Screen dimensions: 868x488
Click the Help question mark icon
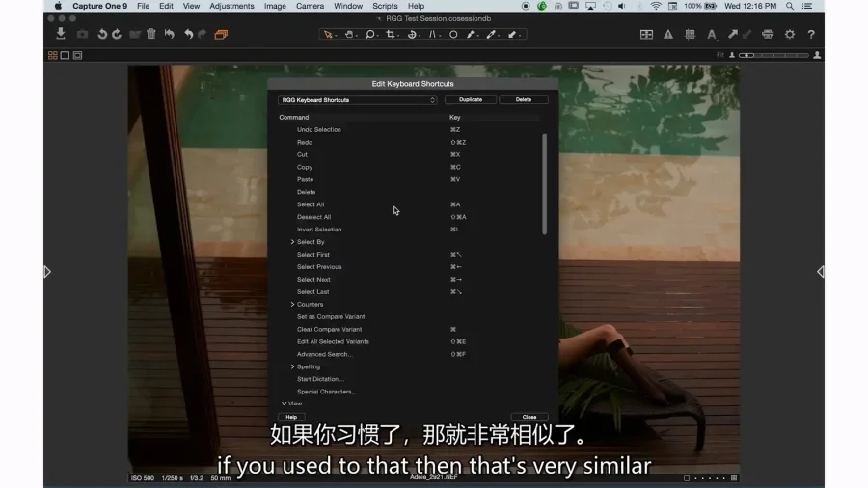(811, 35)
